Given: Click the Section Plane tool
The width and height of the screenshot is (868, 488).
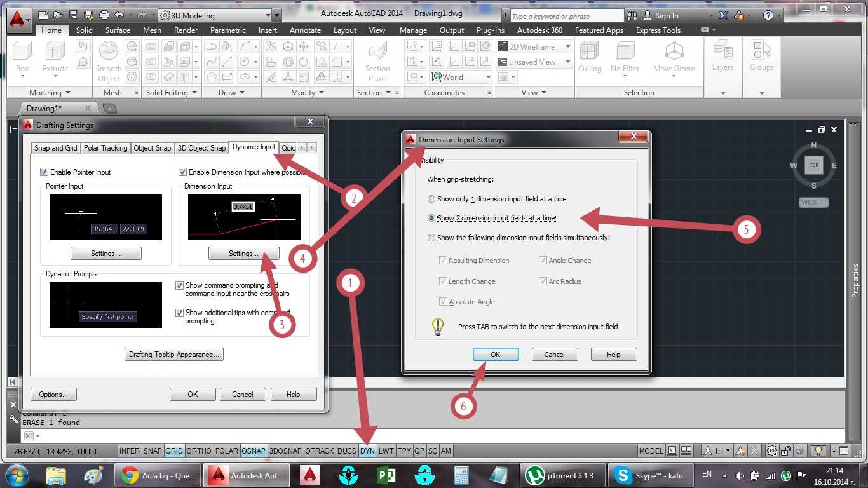Looking at the screenshot, I should click(x=377, y=62).
